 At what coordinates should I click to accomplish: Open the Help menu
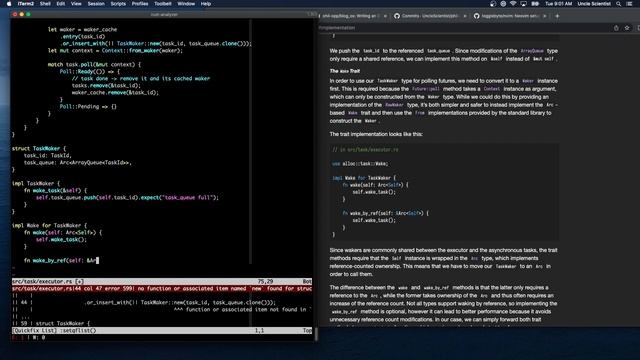206,4
